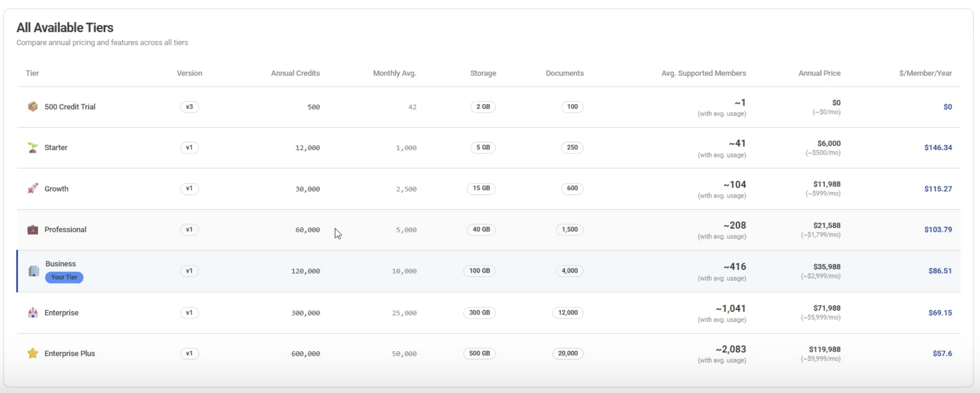Click the Enterprise Plus $57.6 price link
This screenshot has height=393, width=980.
(x=942, y=353)
